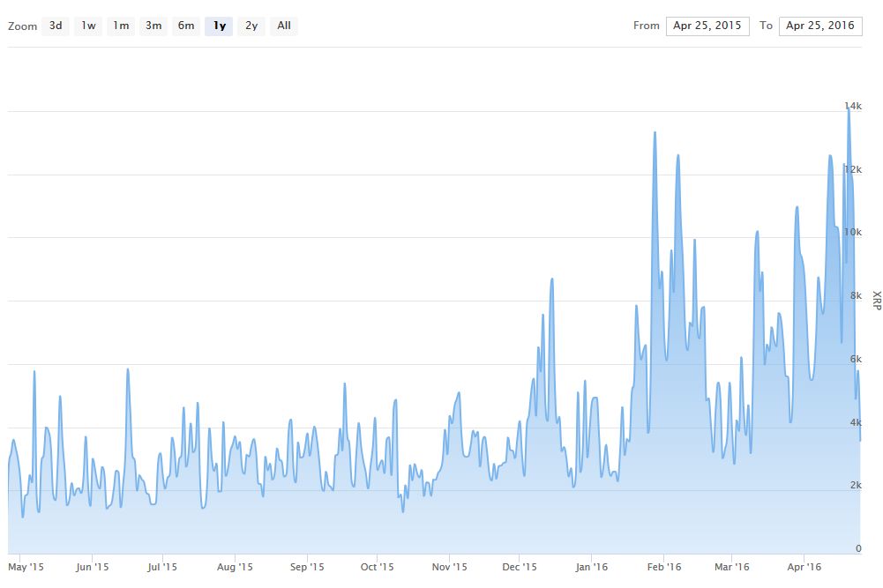Click the 'May '15' axis label
This screenshot has height=588, width=883.
26,567
